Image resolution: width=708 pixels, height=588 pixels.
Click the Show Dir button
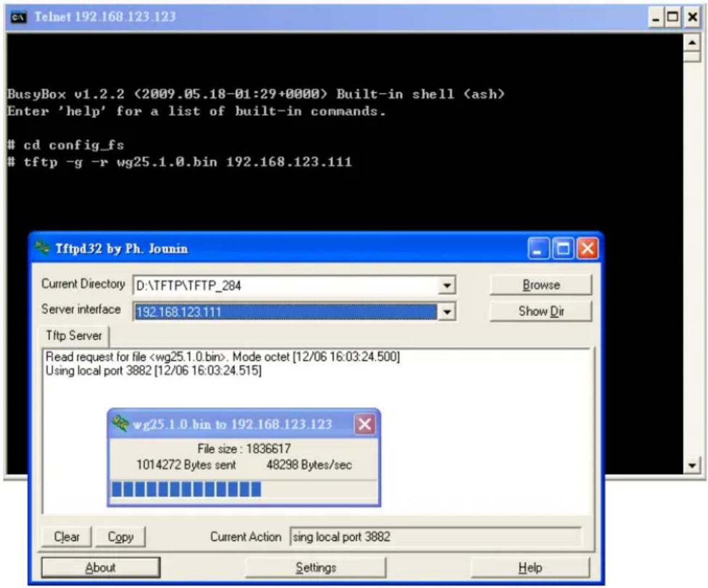[x=541, y=311]
